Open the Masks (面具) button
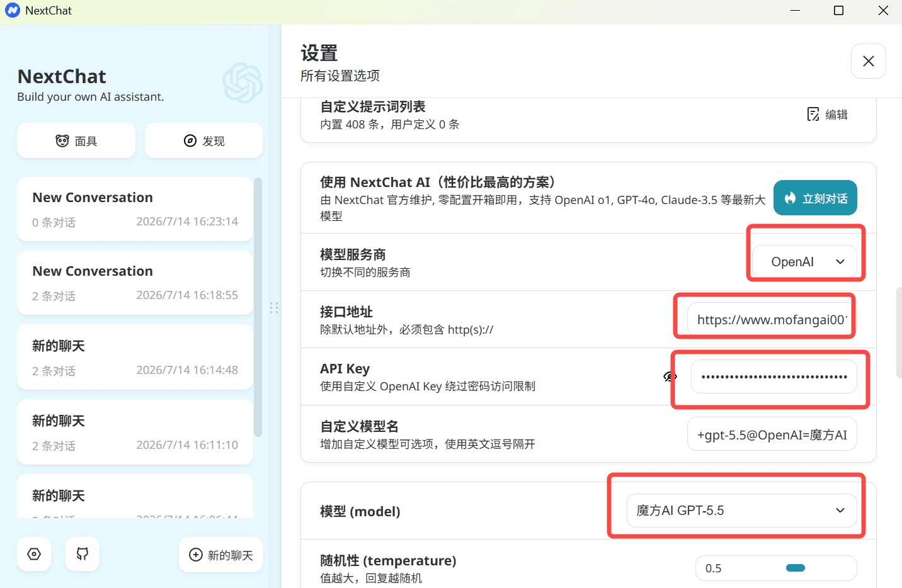Viewport: 902px width, 588px height. (x=76, y=140)
